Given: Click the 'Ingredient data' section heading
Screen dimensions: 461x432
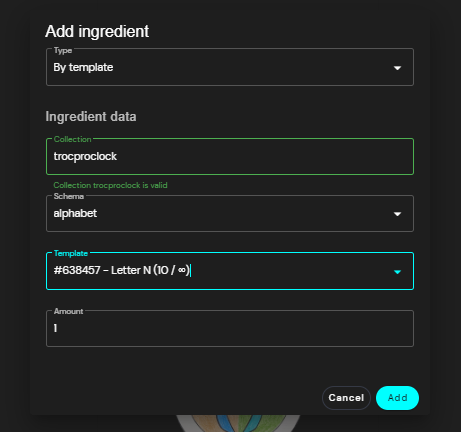Looking at the screenshot, I should click(91, 117).
